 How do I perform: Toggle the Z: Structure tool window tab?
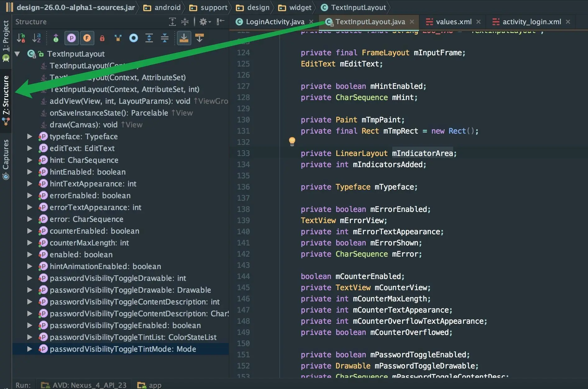click(x=6, y=101)
